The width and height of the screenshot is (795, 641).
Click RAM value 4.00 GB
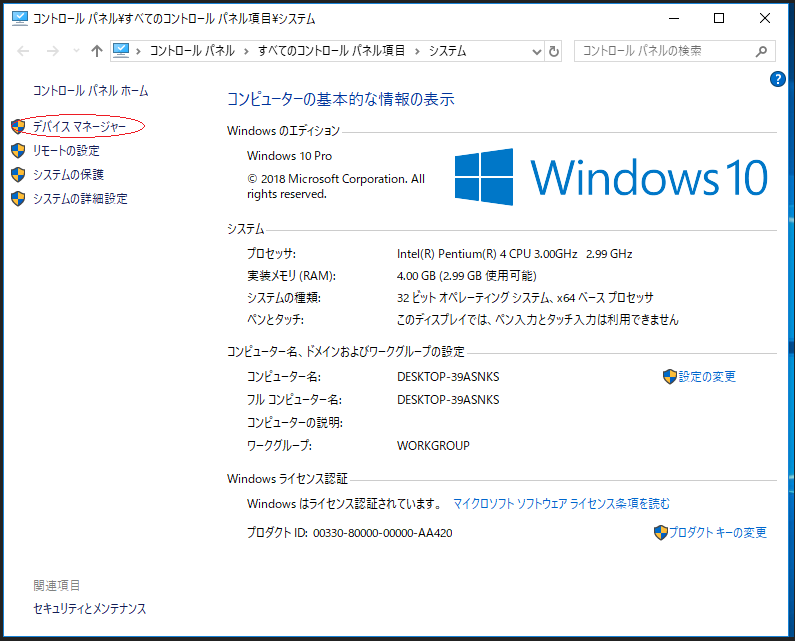pyautogui.click(x=466, y=276)
